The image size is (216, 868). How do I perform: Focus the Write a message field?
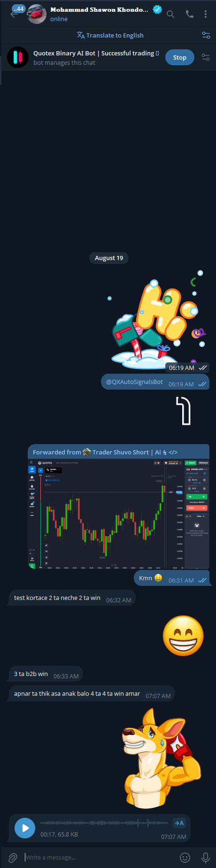[99, 857]
